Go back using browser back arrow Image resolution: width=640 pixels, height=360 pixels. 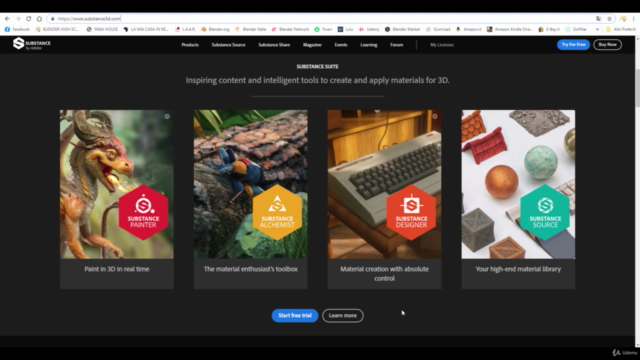[7, 19]
